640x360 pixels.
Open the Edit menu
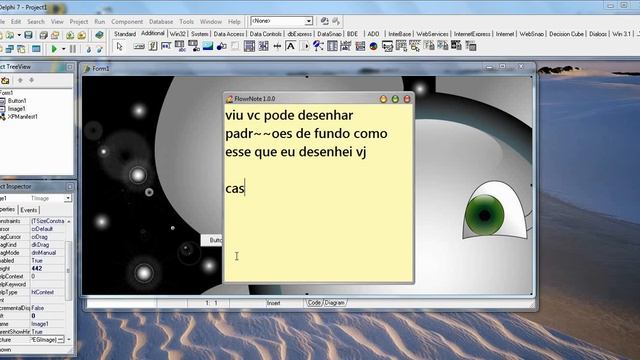click(16, 21)
